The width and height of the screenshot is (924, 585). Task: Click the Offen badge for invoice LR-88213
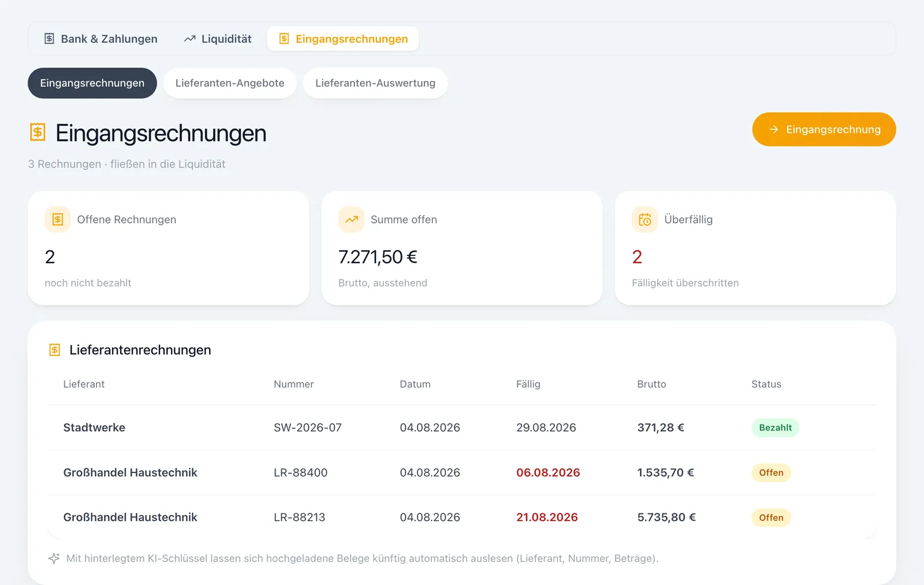pos(771,517)
